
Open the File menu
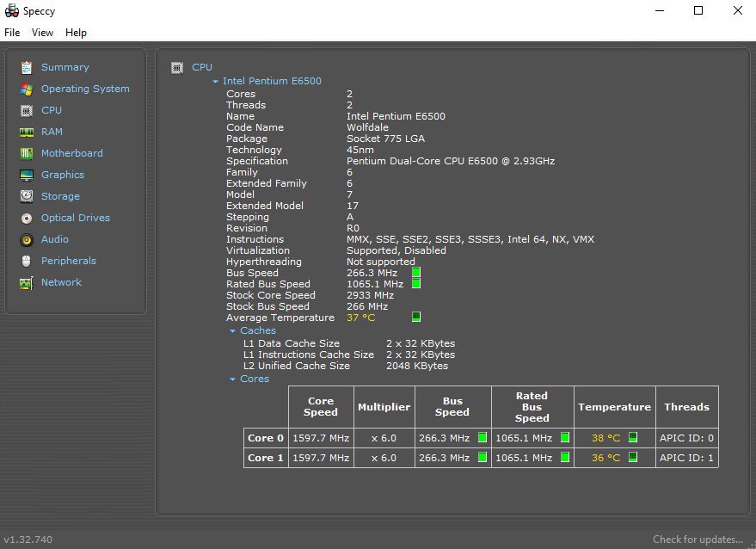tap(12, 33)
